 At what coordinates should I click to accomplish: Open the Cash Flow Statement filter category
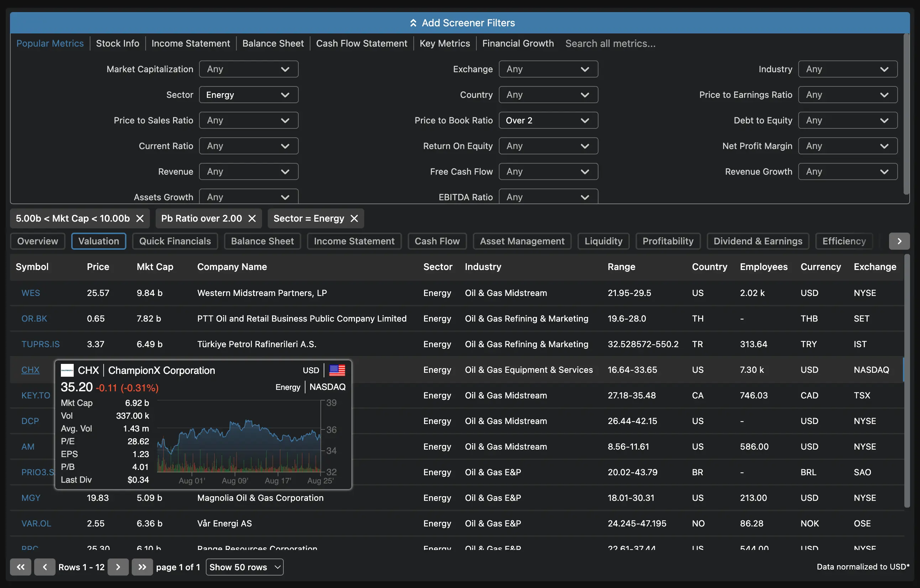pos(361,43)
